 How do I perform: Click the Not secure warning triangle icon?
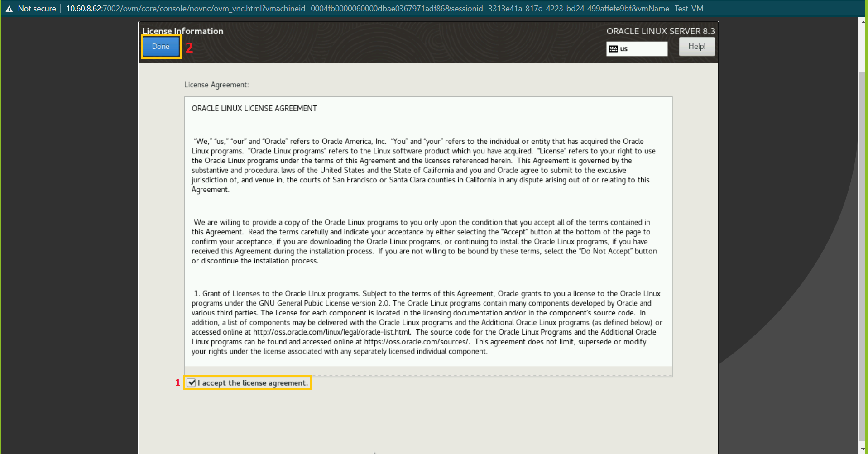point(9,9)
